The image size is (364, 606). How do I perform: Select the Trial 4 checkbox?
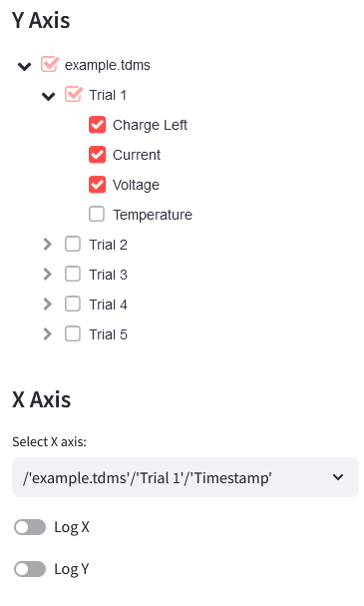coord(73,304)
